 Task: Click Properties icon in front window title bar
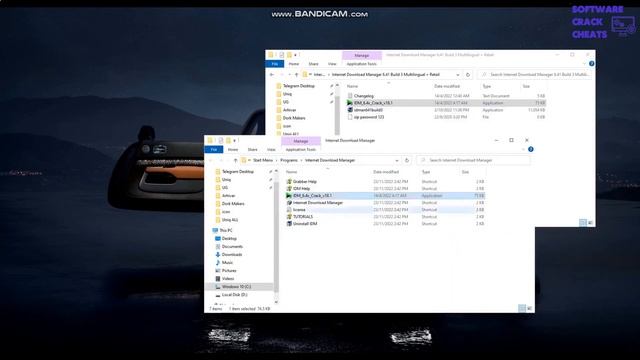click(220, 140)
